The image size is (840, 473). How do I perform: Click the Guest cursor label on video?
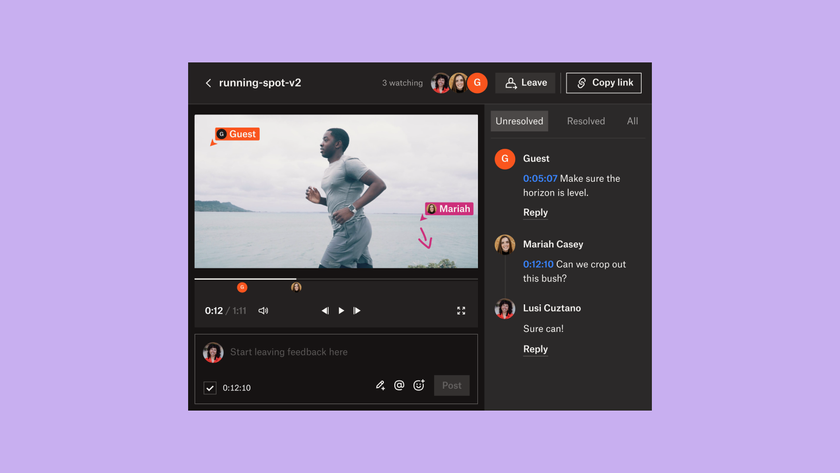[x=237, y=134]
